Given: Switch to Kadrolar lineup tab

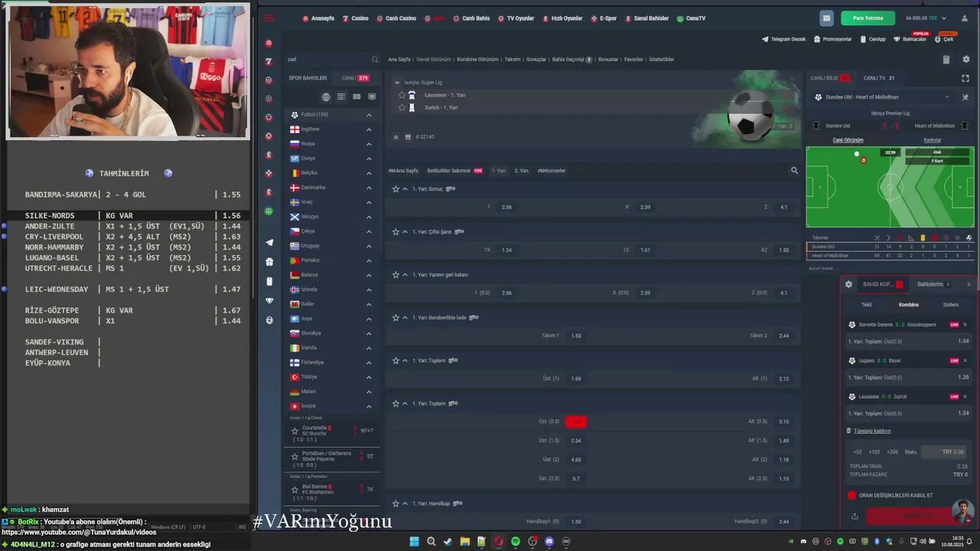Looking at the screenshot, I should pos(933,140).
